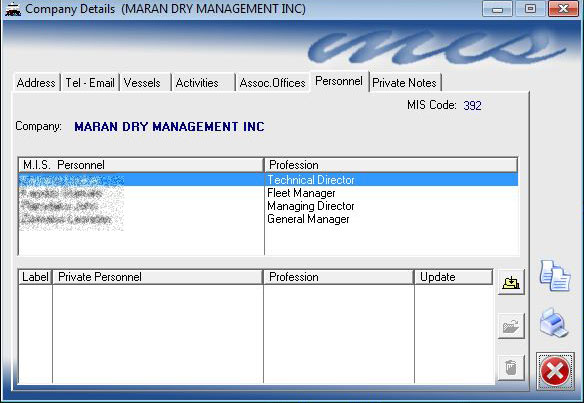Click the company name MARAN DRY MANAGEMENT INC
This screenshot has width=584, height=403.
(x=169, y=127)
